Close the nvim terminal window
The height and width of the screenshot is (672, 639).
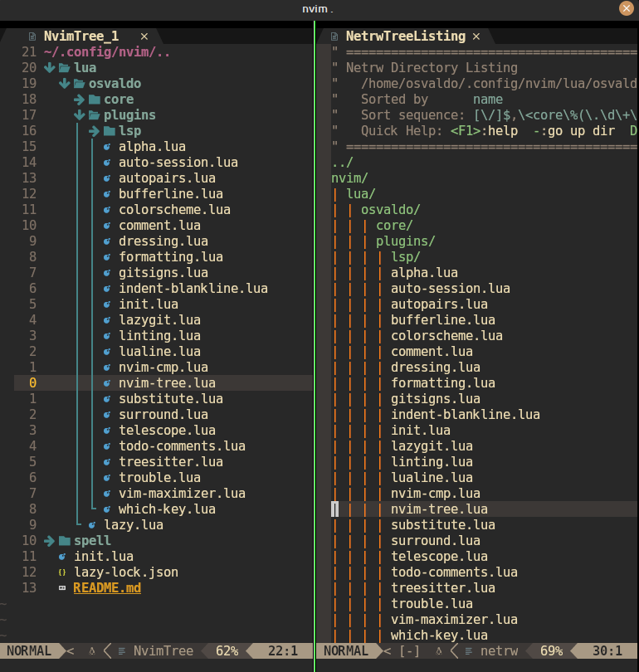click(627, 8)
